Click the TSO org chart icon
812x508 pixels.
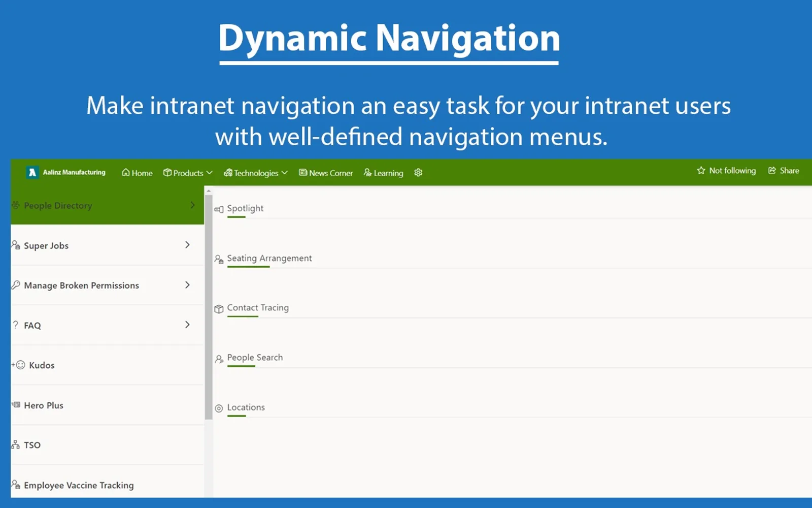click(16, 445)
